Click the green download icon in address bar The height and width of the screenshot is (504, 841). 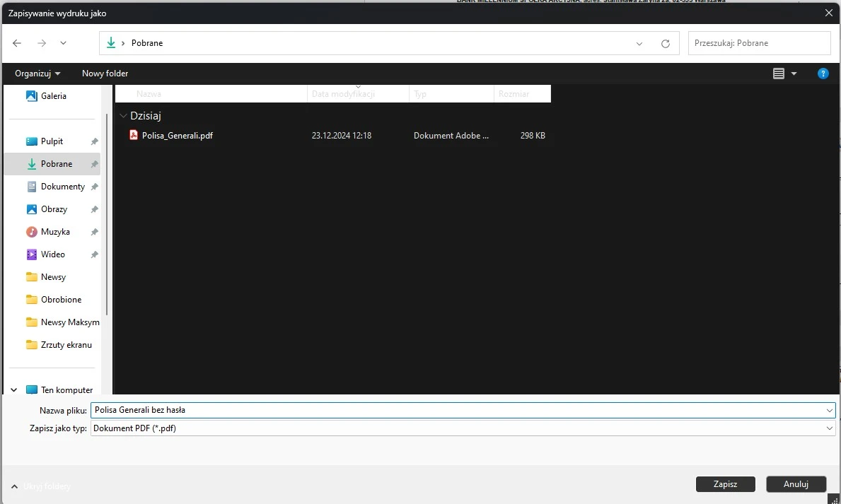tap(110, 43)
